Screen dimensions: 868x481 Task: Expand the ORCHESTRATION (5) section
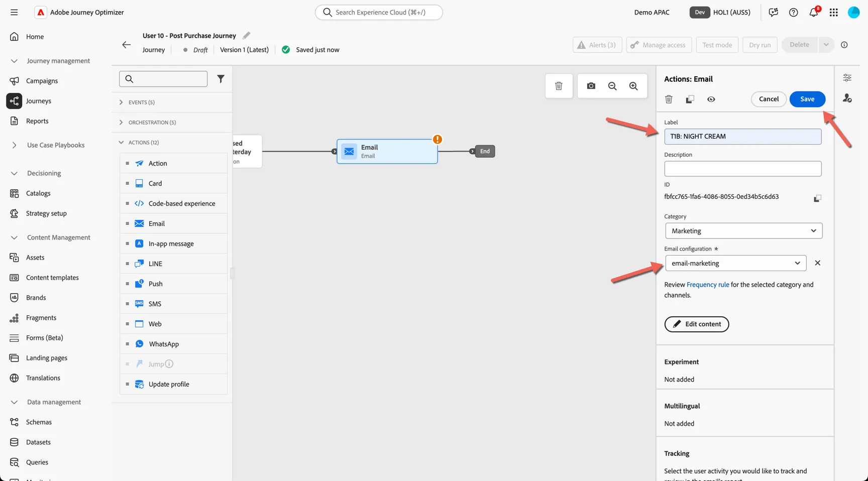point(172,123)
